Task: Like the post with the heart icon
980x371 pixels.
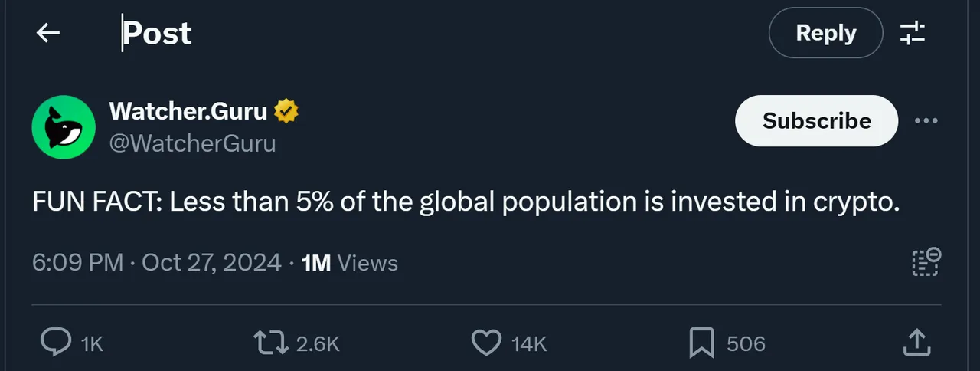Action: point(485,343)
